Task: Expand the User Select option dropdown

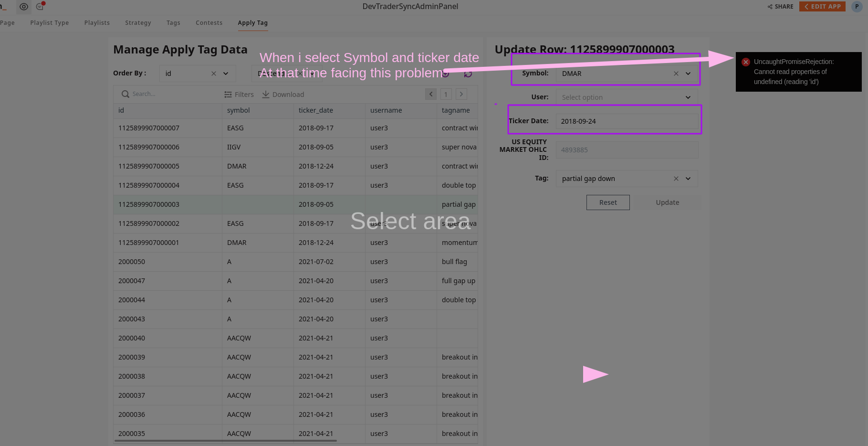Action: click(688, 97)
